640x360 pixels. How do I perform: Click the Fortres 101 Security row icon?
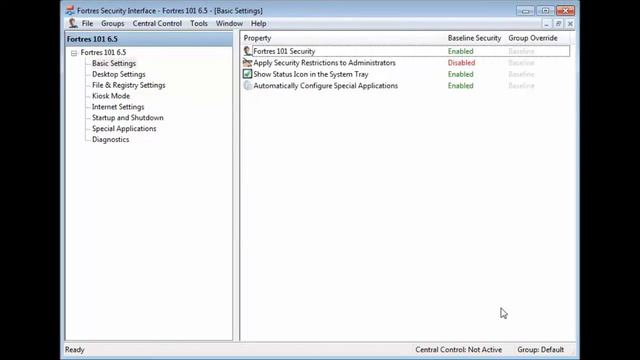coord(247,51)
